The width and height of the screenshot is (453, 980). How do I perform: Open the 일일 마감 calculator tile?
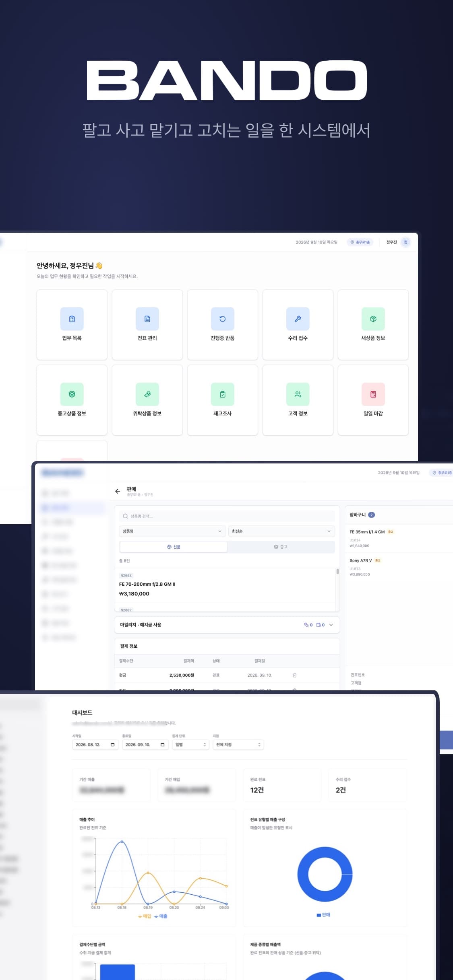[373, 400]
